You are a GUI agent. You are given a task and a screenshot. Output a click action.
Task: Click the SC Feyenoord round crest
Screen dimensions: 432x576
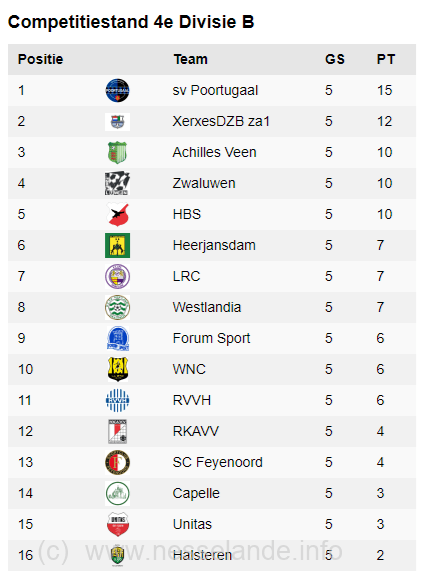click(x=118, y=462)
